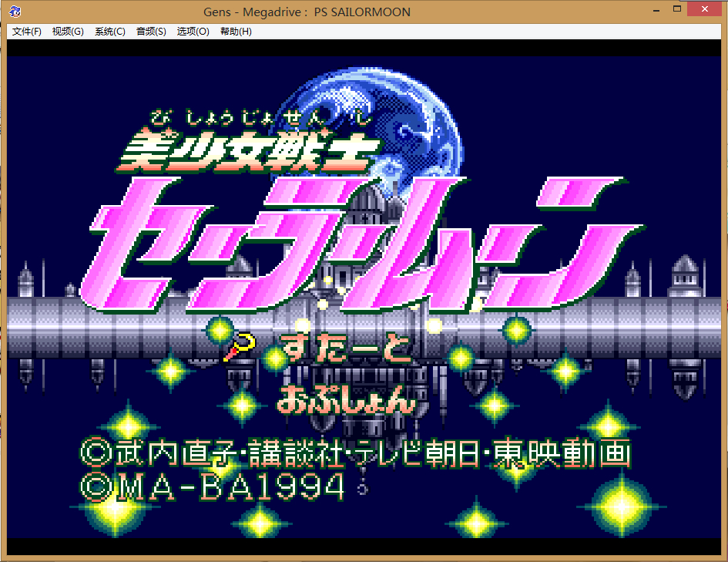Open the 视频(G) menu
This screenshot has width=728, height=562.
(x=68, y=31)
